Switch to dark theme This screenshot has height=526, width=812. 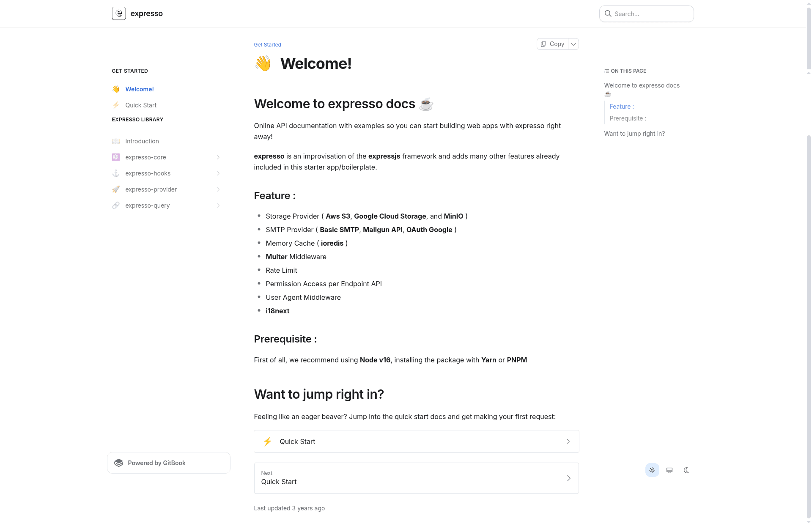click(x=686, y=470)
